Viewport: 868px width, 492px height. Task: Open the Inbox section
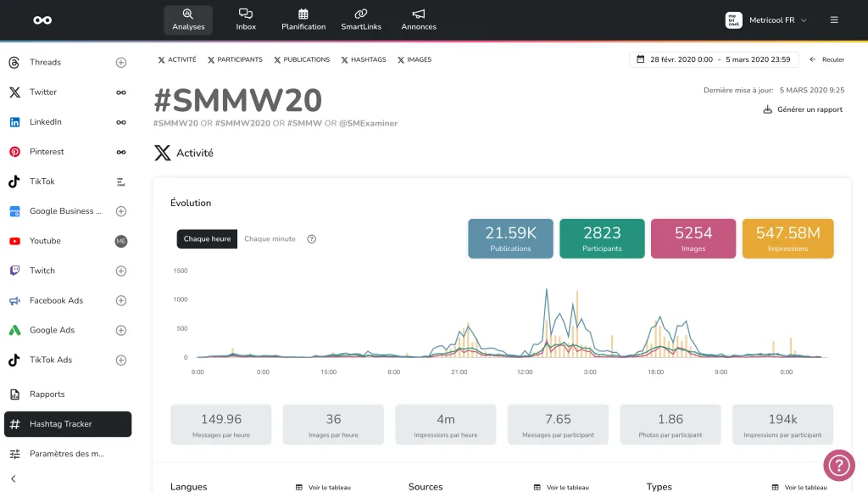click(x=246, y=20)
